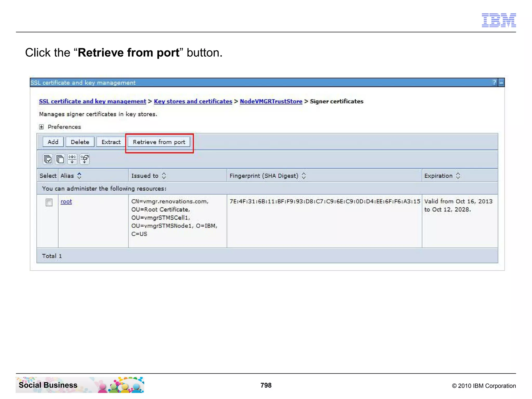Open the NodeVMGRTrustStore breadcrumb link
The width and height of the screenshot is (532, 399).
coord(271,101)
